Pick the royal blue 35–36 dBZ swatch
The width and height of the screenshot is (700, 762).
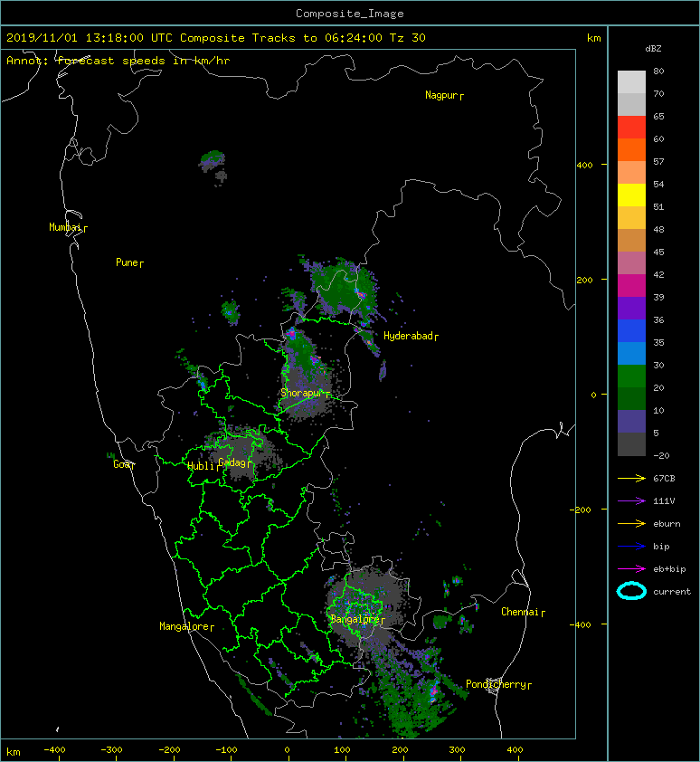[631, 331]
